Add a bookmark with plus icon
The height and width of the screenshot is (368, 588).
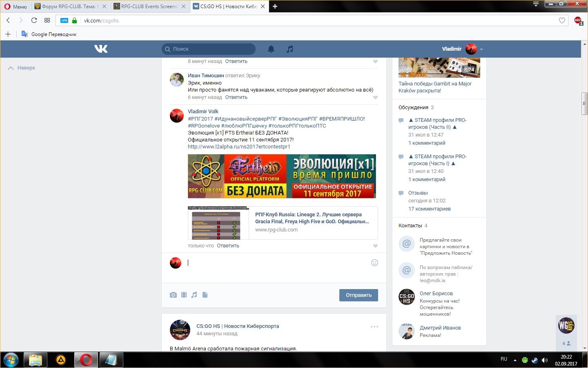pyautogui.click(x=8, y=34)
